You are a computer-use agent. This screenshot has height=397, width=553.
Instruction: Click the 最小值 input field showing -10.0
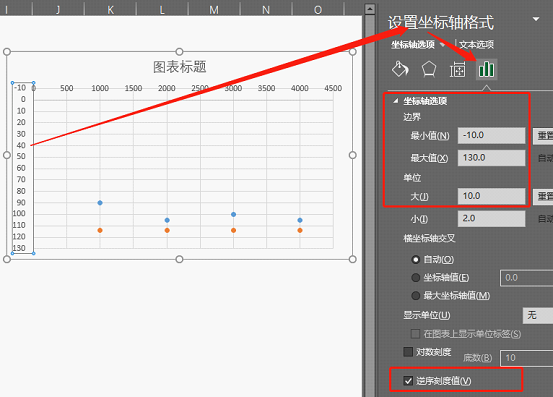coord(491,135)
